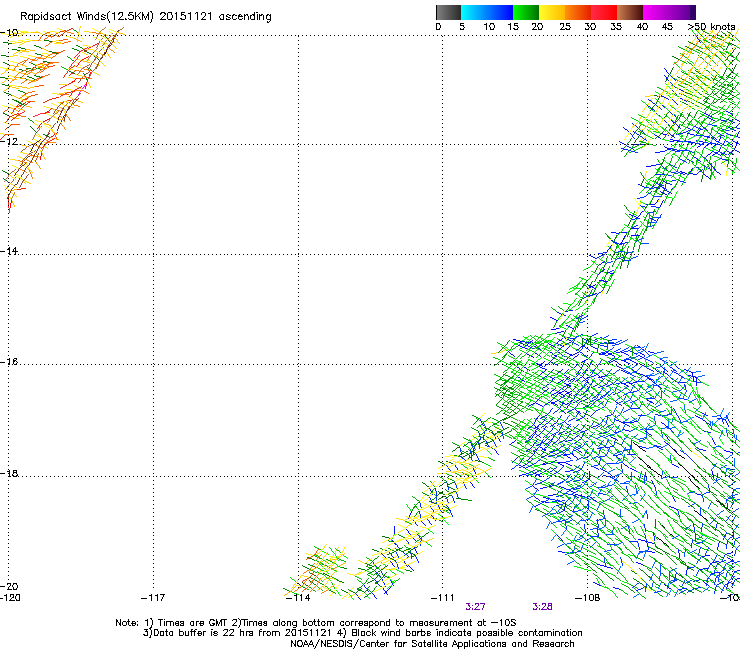The width and height of the screenshot is (740, 650).
Task: Click the '45' legend label under the color bar
Action: tap(667, 27)
